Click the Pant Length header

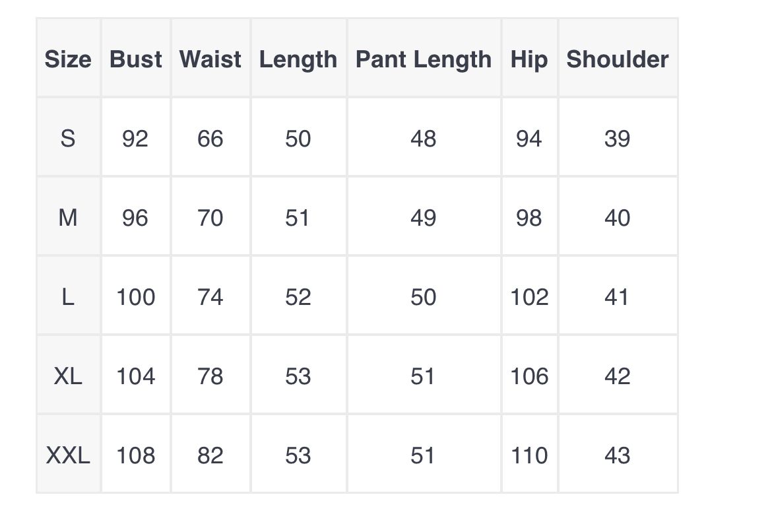pos(424,59)
